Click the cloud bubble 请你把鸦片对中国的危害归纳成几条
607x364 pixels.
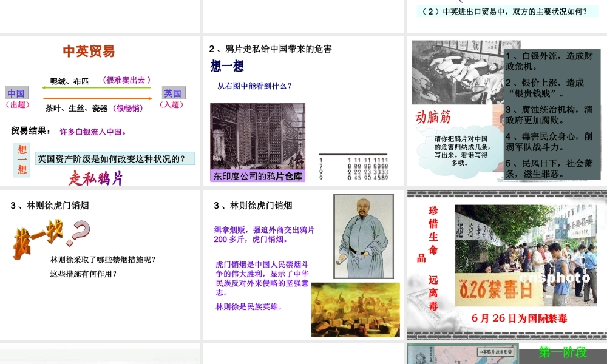click(x=460, y=151)
